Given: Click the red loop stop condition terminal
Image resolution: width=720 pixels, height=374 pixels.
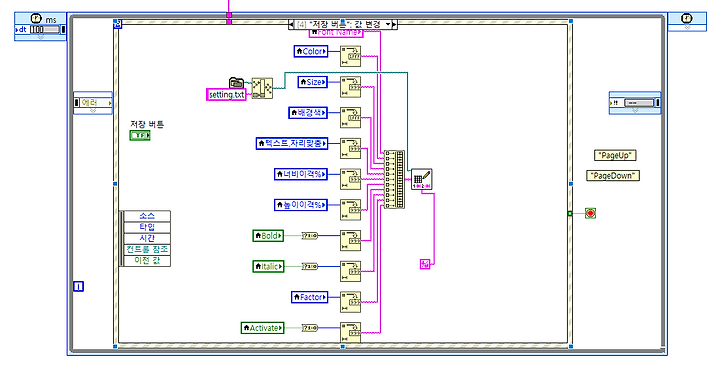Looking at the screenshot, I should pos(591,213).
